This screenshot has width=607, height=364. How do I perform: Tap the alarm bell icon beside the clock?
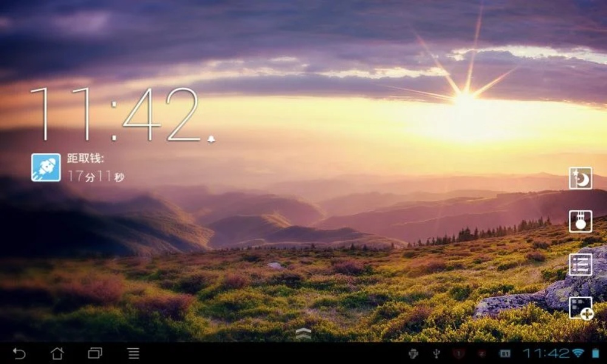coord(211,140)
